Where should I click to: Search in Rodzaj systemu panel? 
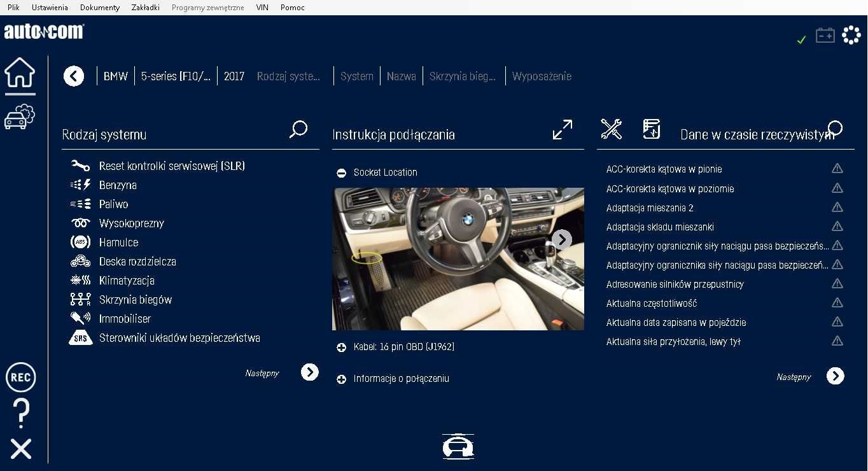[x=298, y=129]
